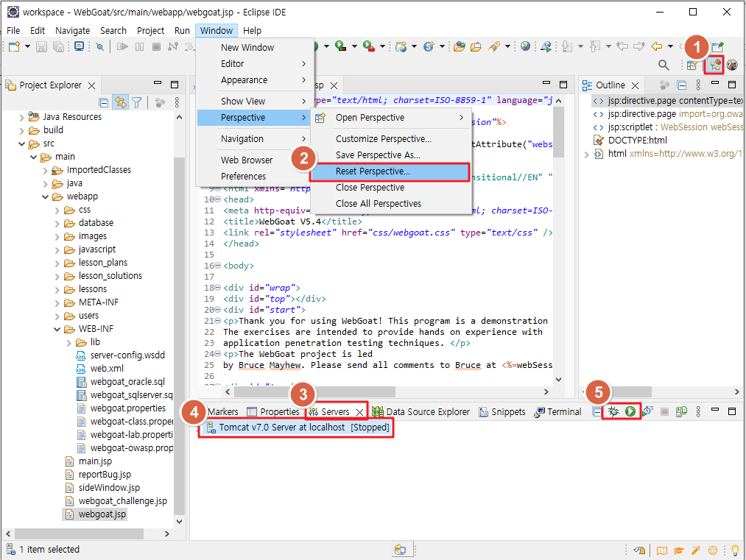Click the Start server in profile mode icon
746x560 pixels.
(647, 411)
